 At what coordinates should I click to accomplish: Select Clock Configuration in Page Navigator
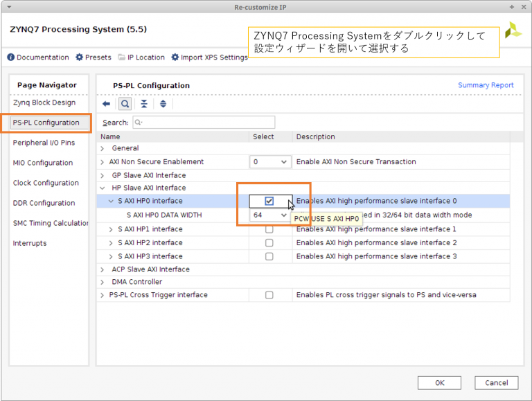(x=46, y=184)
